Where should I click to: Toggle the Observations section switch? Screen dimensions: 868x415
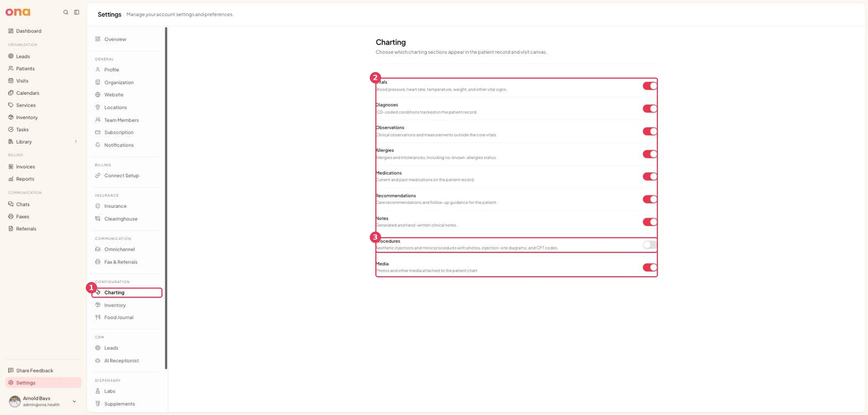(x=650, y=131)
